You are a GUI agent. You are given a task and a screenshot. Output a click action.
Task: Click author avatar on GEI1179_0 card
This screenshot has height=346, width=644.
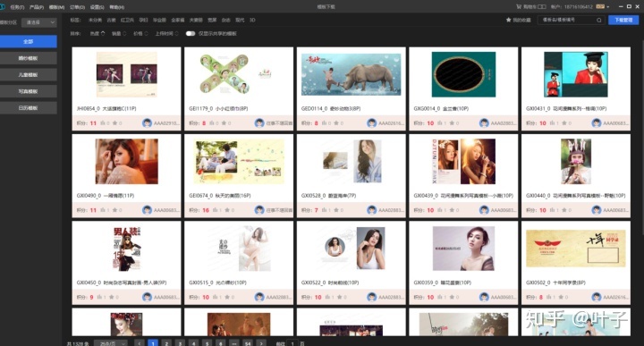(x=259, y=122)
